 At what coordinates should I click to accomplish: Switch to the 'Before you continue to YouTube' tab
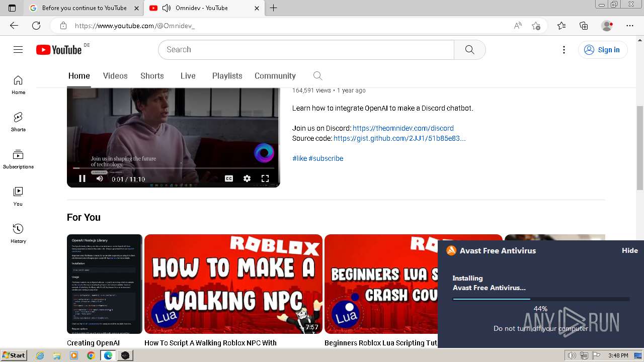(x=84, y=8)
